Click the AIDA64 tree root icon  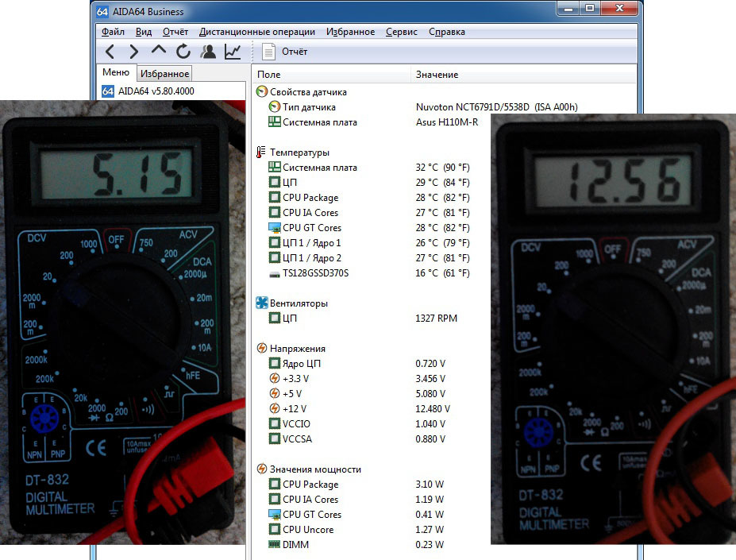coord(108,91)
